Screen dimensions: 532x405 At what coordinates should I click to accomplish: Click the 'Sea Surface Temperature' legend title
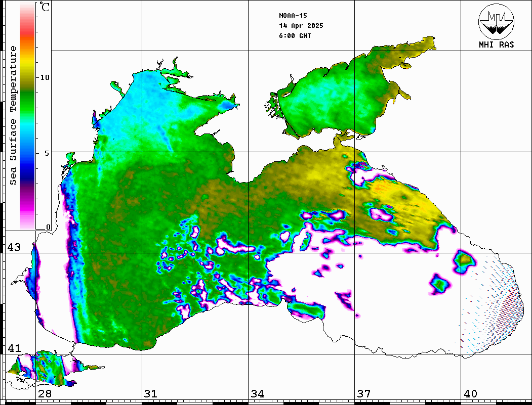click(x=13, y=115)
